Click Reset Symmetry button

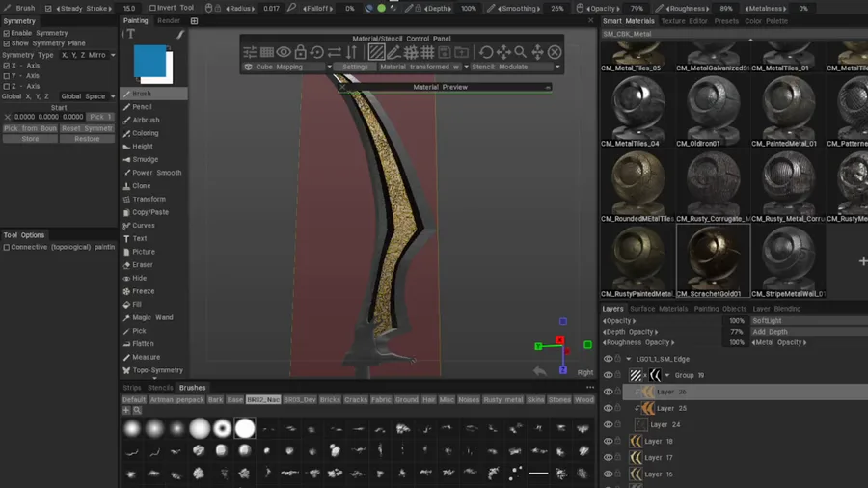(87, 128)
